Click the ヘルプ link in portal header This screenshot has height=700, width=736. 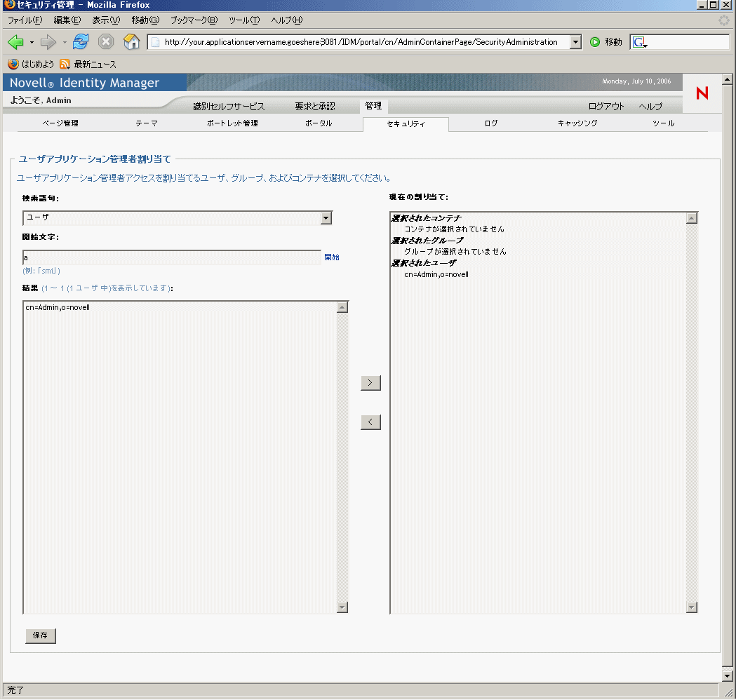tap(650, 107)
